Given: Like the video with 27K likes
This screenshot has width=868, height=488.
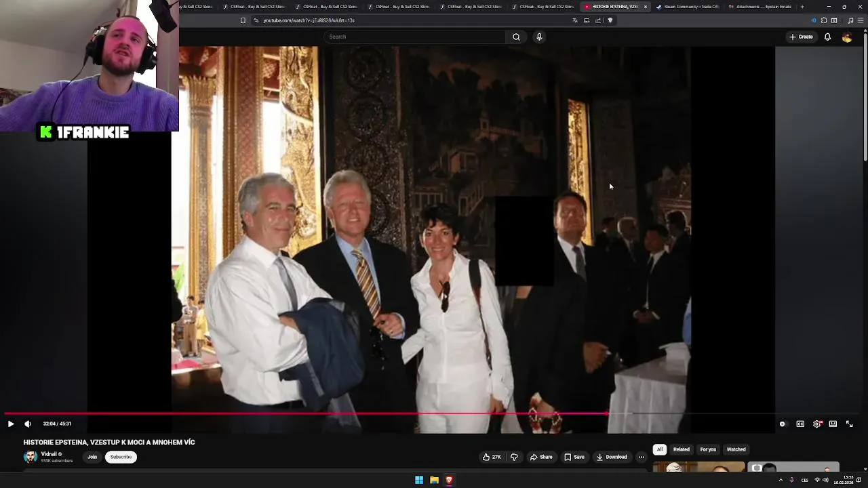Looking at the screenshot, I should pyautogui.click(x=492, y=457).
